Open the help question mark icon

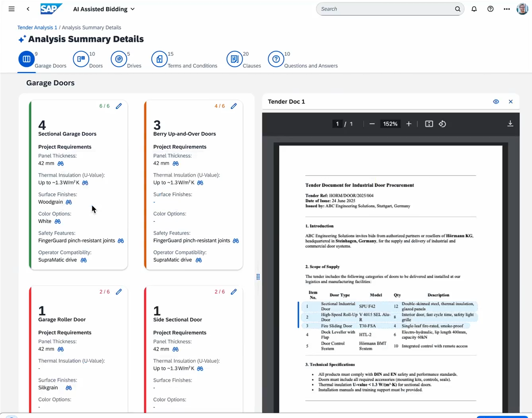click(490, 9)
